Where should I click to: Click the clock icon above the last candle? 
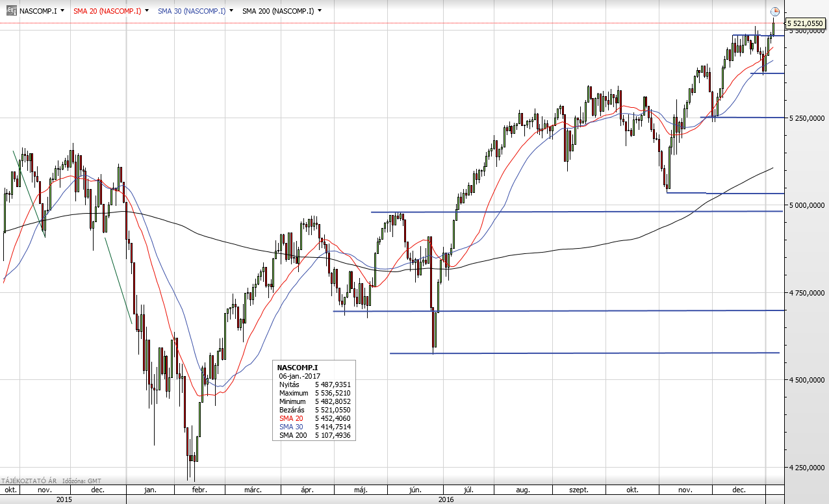point(774,11)
